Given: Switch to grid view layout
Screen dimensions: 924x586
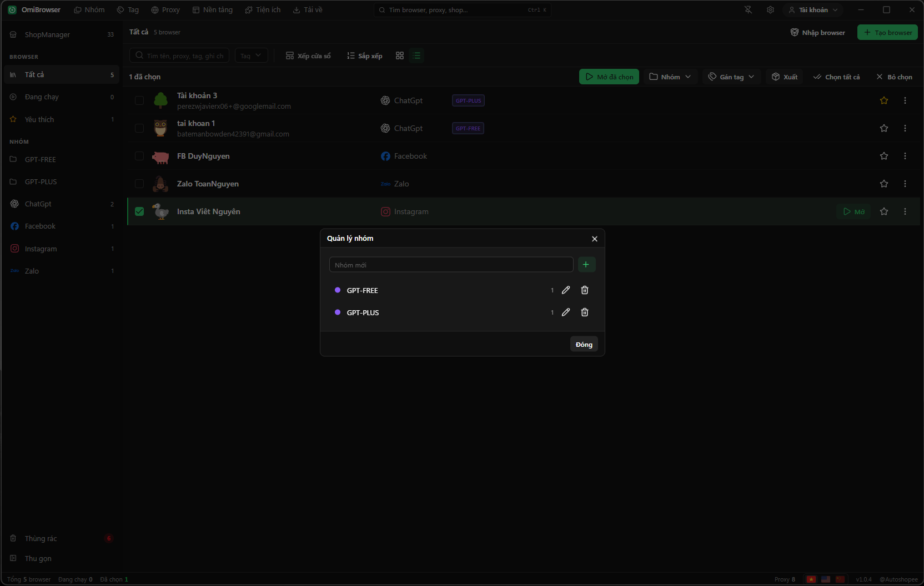Looking at the screenshot, I should (400, 55).
